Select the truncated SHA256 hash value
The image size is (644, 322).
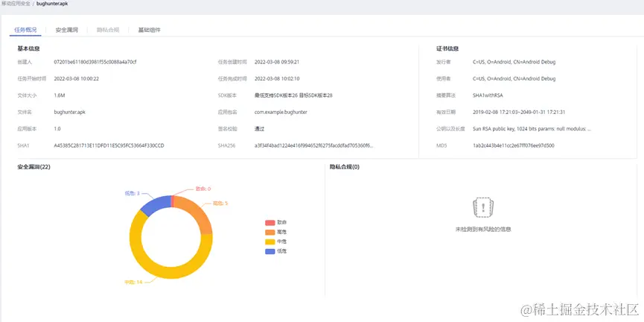[314, 145]
